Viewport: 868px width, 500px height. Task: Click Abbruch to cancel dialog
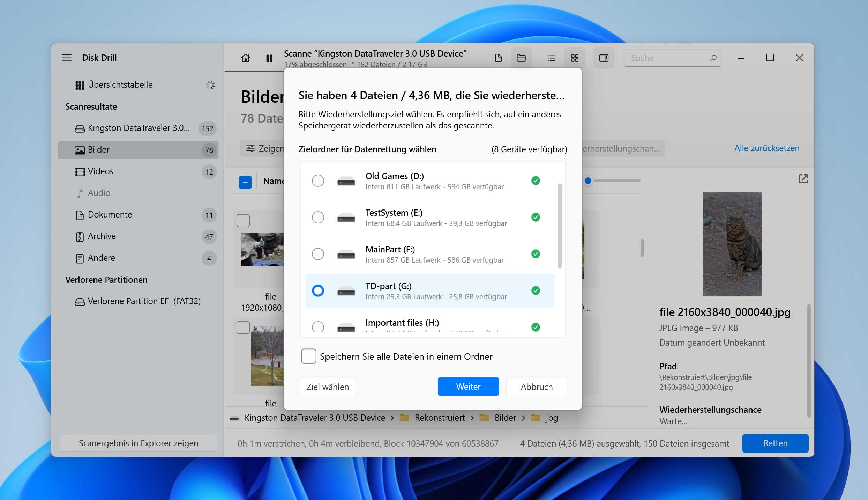537,387
